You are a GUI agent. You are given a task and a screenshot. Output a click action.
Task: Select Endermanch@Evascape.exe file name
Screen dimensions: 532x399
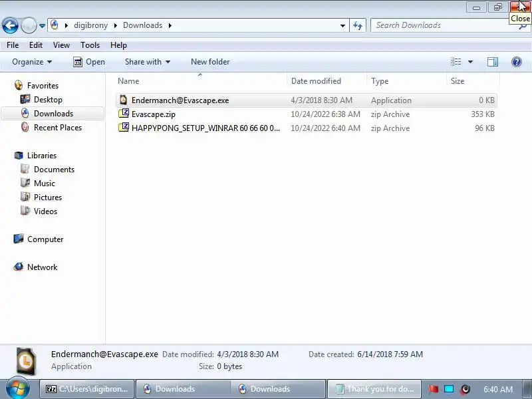(x=180, y=100)
